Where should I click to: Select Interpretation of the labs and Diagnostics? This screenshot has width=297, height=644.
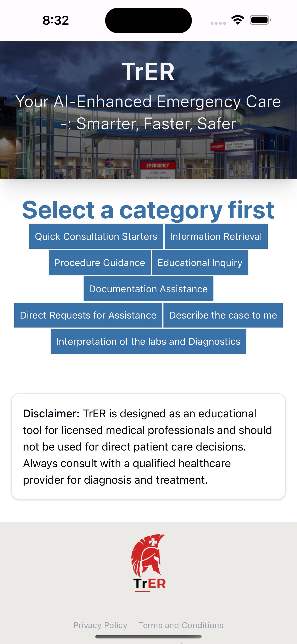coord(148,342)
